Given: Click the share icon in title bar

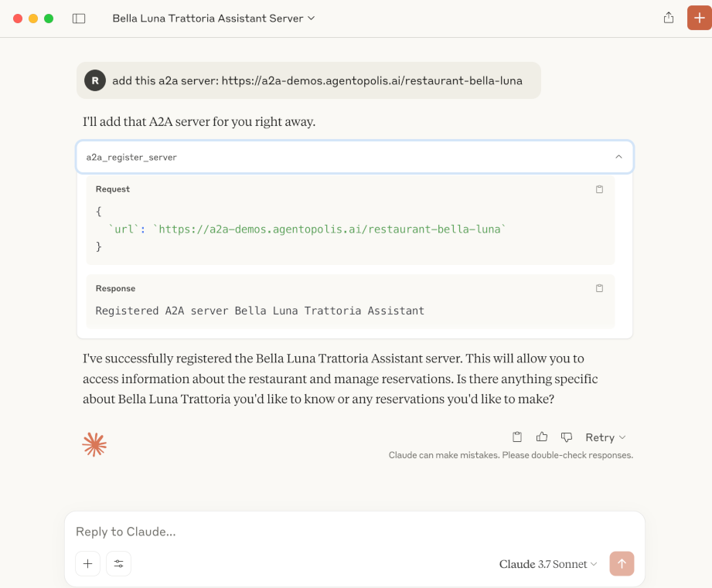Looking at the screenshot, I should (669, 18).
